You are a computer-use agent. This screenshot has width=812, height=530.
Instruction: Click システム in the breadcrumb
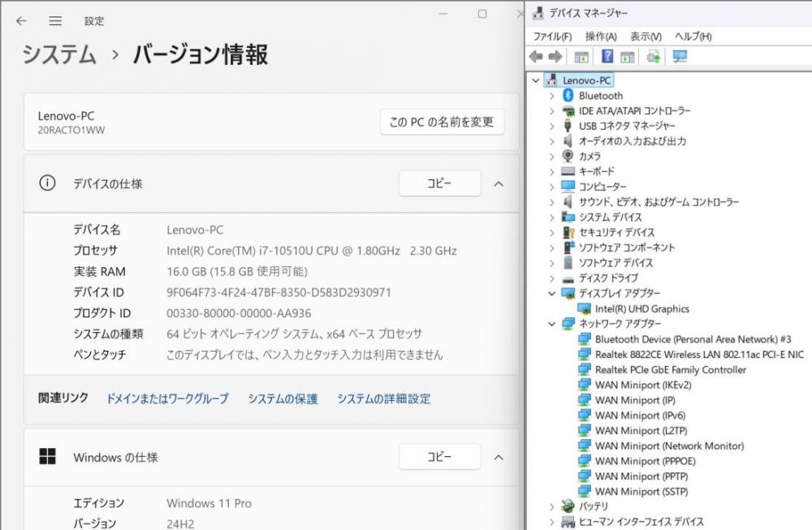(59, 54)
